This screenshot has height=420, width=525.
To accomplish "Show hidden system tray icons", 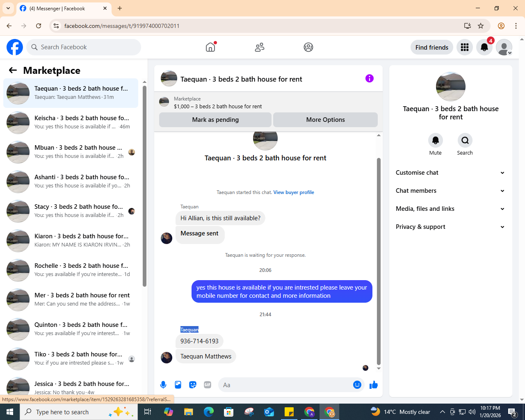I will click(442, 412).
